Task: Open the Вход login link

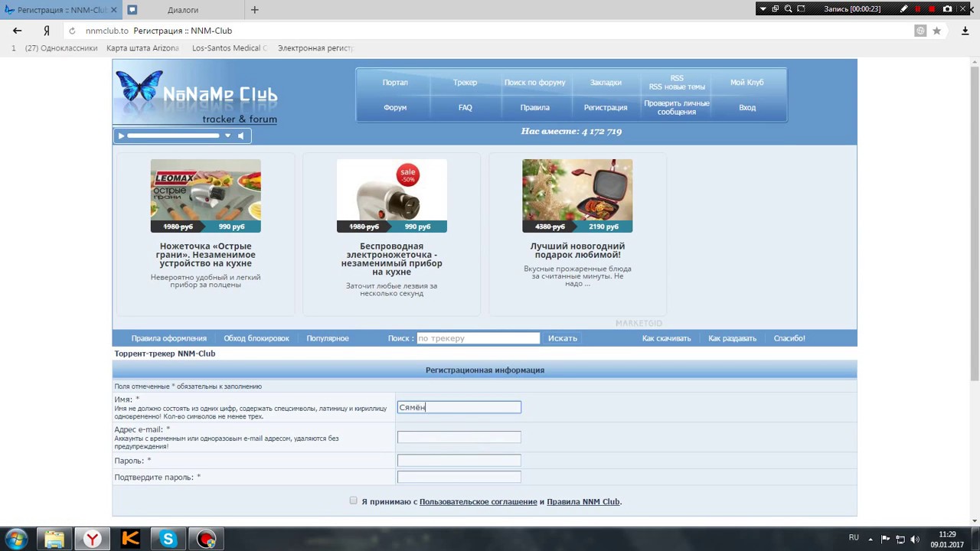Action: point(747,108)
